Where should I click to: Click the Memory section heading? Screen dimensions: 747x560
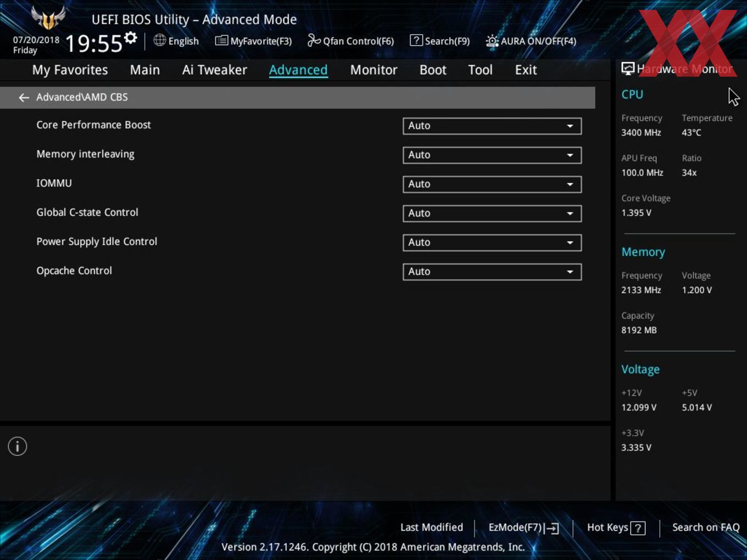coord(643,252)
